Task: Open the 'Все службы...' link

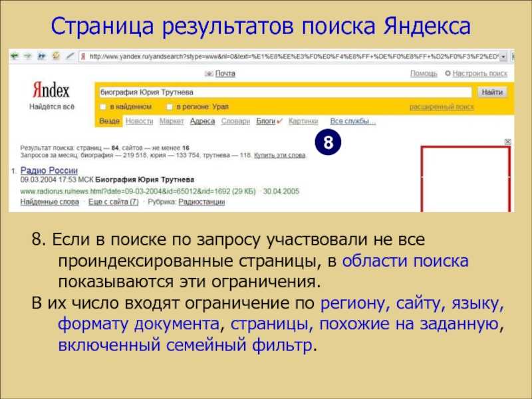Action: click(353, 121)
